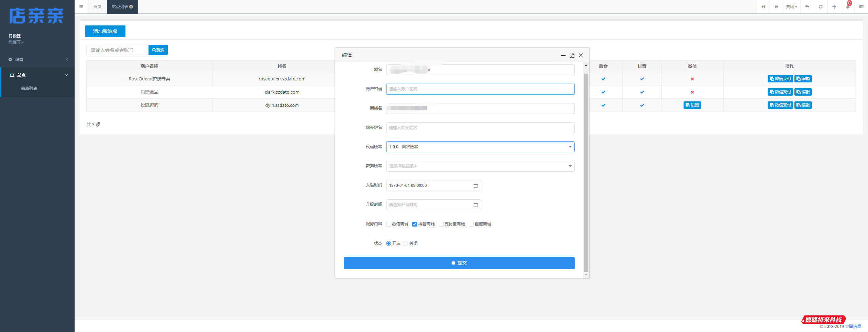The width and height of the screenshot is (868, 332).
Task: Click 微信 red cross in rosequeen row
Action: 692,79
